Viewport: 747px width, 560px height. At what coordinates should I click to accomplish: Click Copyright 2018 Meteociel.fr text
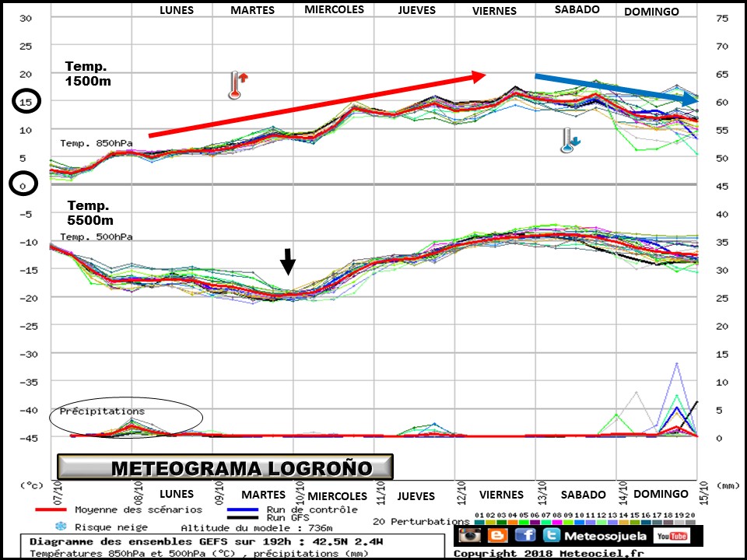[x=549, y=554]
